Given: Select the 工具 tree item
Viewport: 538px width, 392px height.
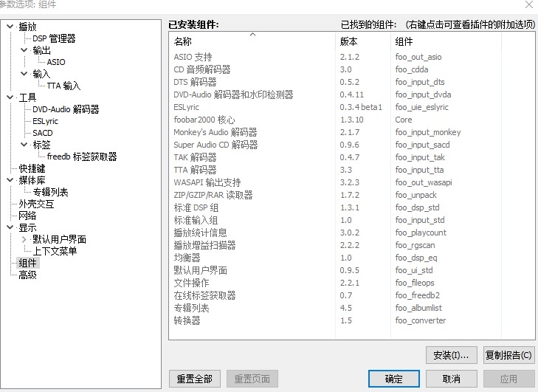Looking at the screenshot, I should tap(27, 97).
